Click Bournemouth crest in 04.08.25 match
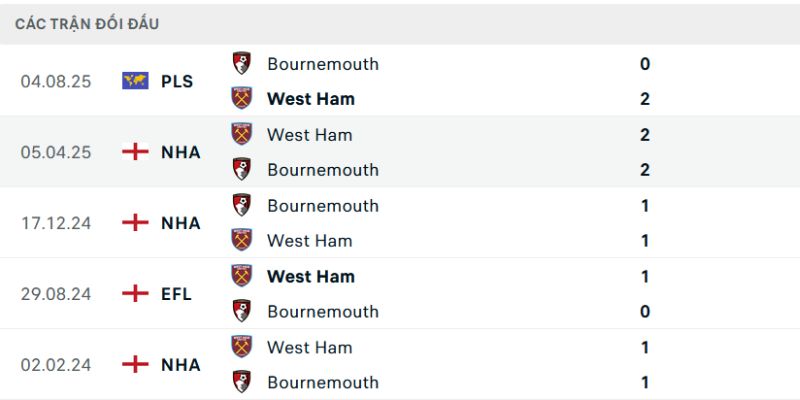800x400 pixels. click(x=242, y=63)
